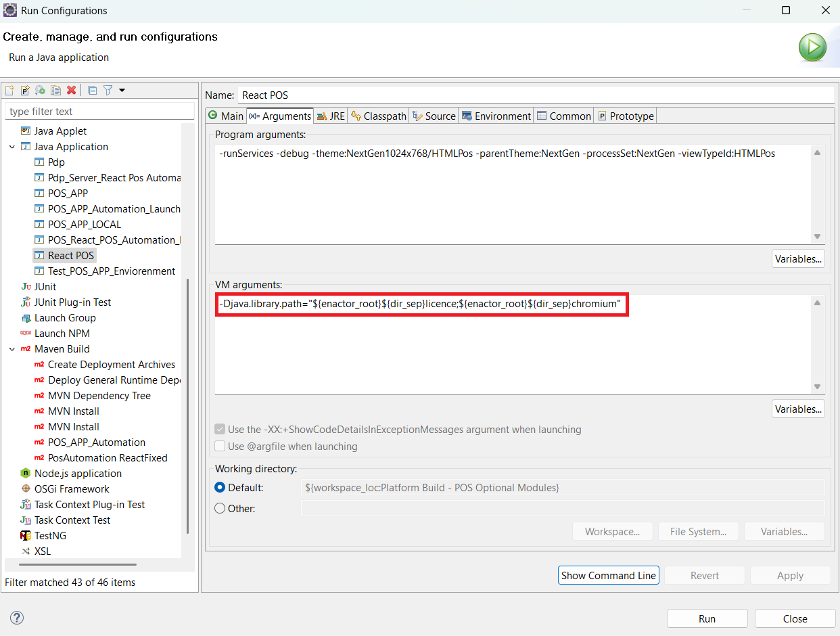The image size is (840, 636).
Task: Select the Other working directory radio button
Action: click(x=220, y=508)
